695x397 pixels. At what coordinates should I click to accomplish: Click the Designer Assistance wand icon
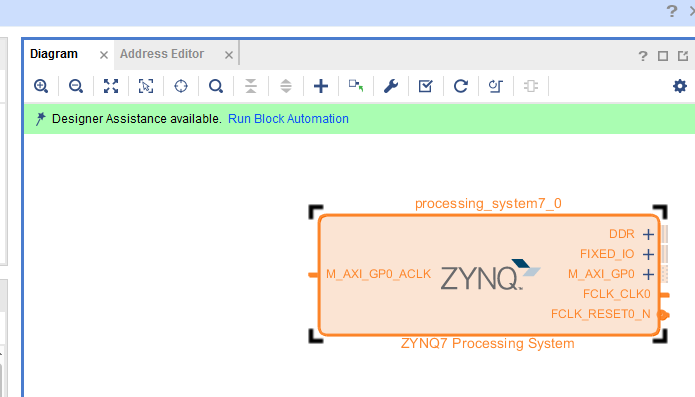(x=40, y=119)
